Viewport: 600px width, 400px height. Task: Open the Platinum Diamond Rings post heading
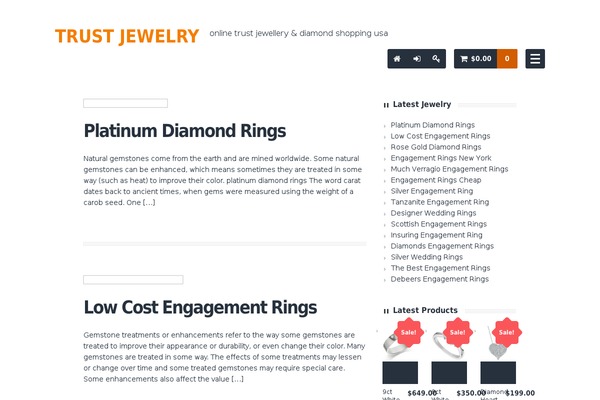click(185, 131)
